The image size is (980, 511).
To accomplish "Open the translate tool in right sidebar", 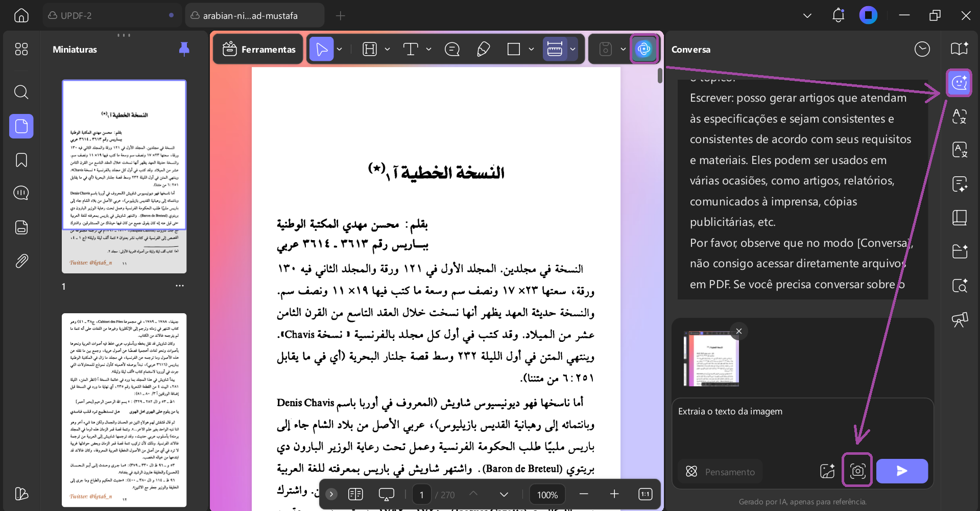I will point(960,117).
